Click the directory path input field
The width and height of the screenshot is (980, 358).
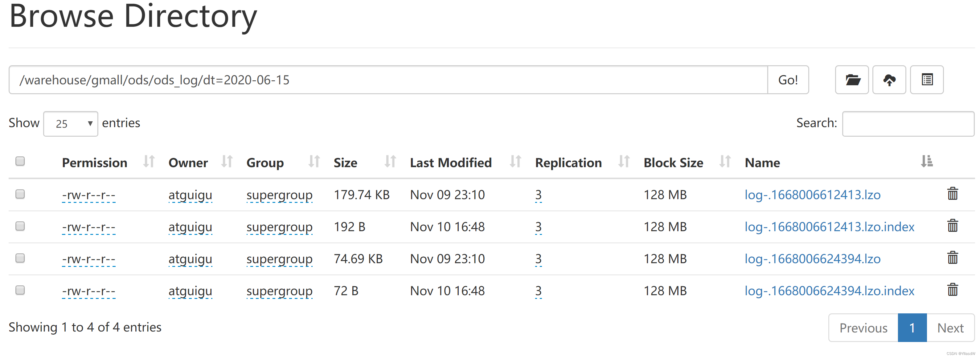(388, 80)
